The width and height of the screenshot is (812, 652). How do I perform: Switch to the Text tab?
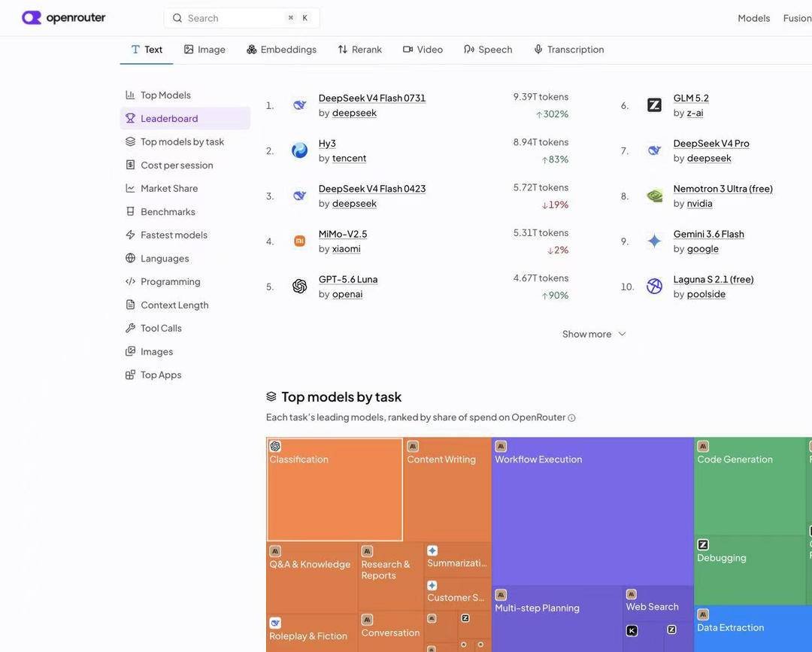[147, 50]
